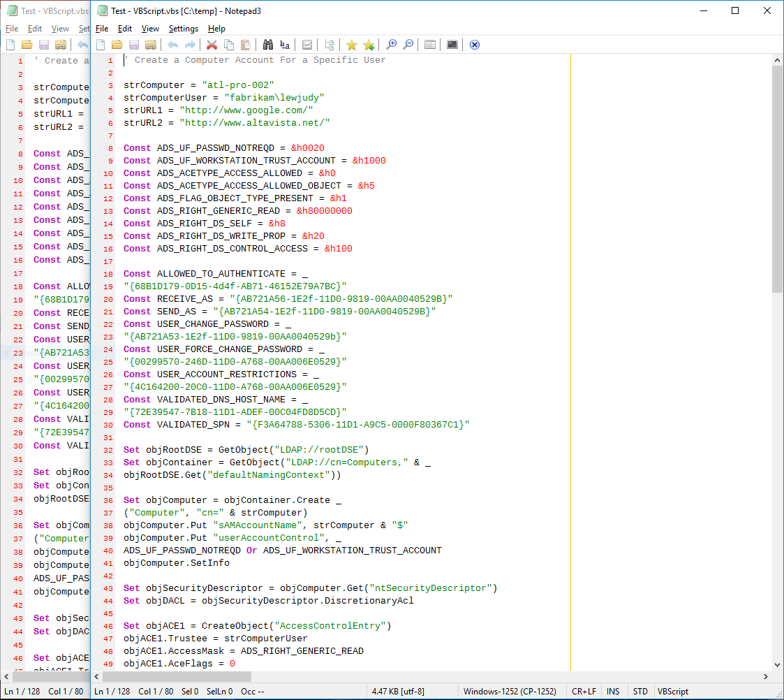Click VBScript scheme in status bar
This screenshot has width=784, height=700.
pos(673,692)
